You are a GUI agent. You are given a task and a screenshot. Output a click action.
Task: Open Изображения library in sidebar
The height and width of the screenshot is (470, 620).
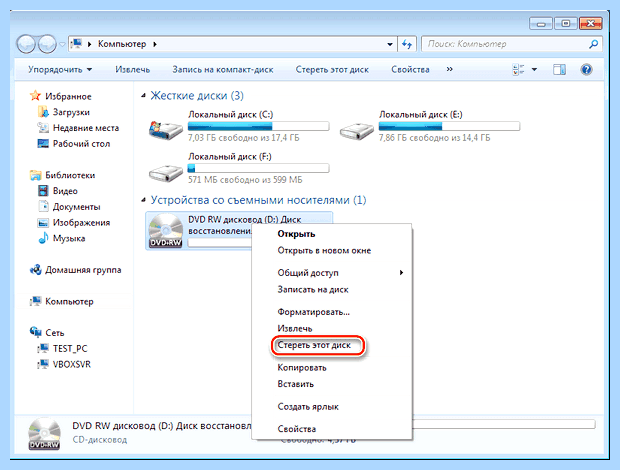click(81, 223)
